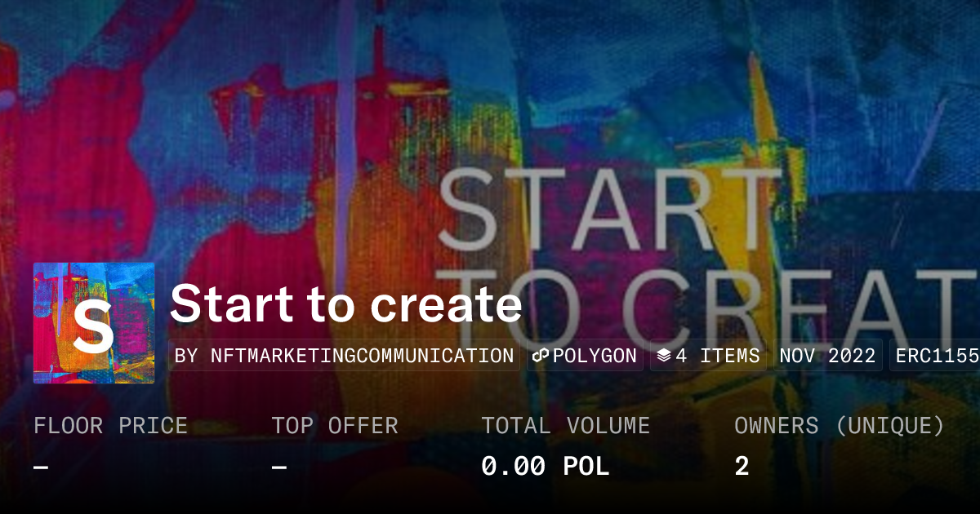The height and width of the screenshot is (514, 980).
Task: Select the 'Start to create' collection title
Action: point(345,304)
